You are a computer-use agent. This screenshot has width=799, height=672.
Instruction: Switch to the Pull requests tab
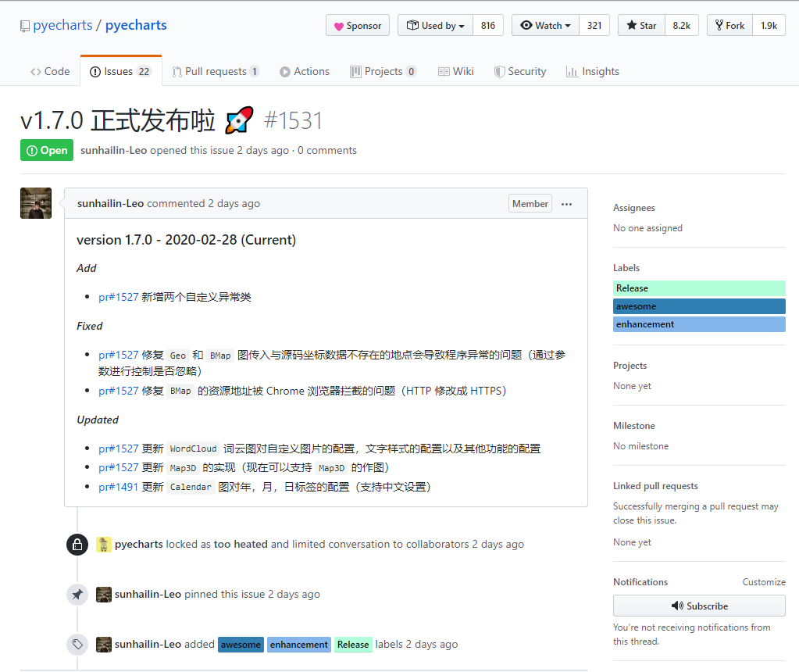[x=216, y=71]
